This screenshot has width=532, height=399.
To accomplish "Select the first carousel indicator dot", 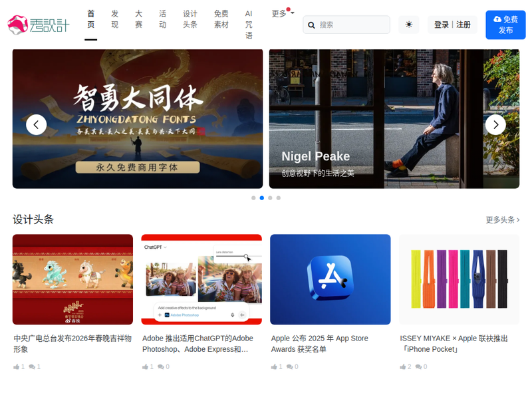I will click(x=253, y=198).
